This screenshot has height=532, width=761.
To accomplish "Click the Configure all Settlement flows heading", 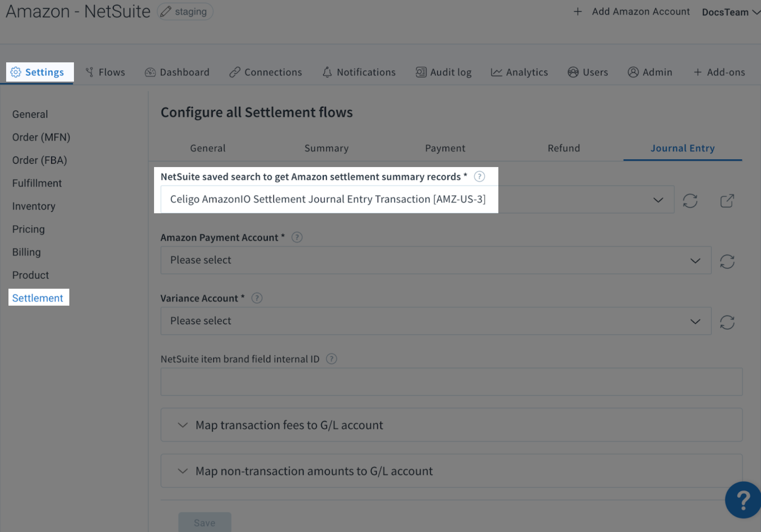I will click(256, 112).
